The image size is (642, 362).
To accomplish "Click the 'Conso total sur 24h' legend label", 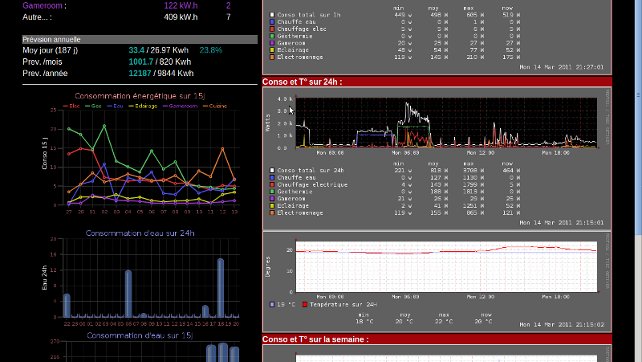I will pos(310,170).
